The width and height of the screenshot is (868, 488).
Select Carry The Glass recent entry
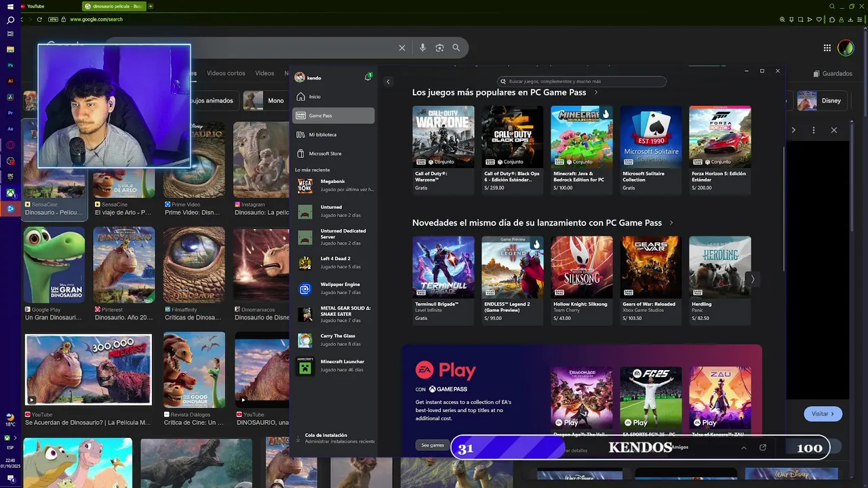click(333, 340)
